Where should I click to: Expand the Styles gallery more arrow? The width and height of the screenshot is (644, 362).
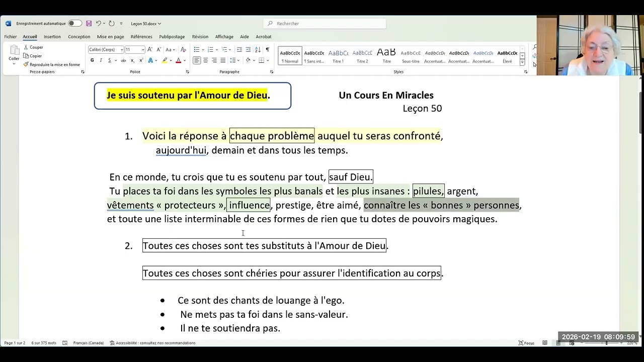click(522, 62)
